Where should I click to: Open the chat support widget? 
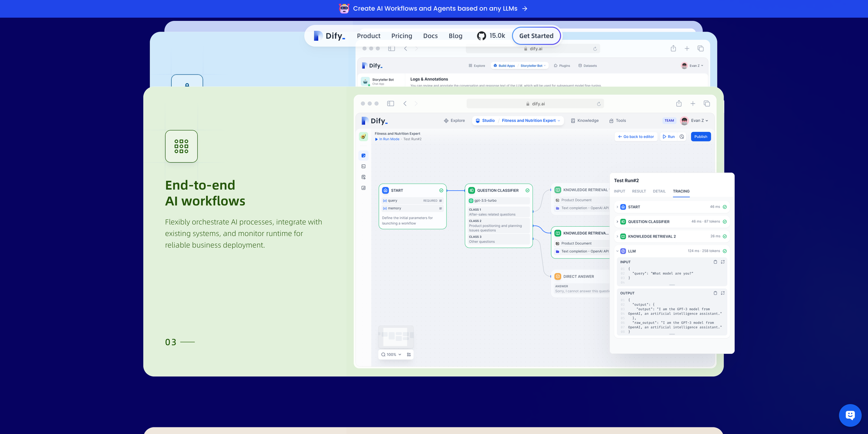click(850, 415)
